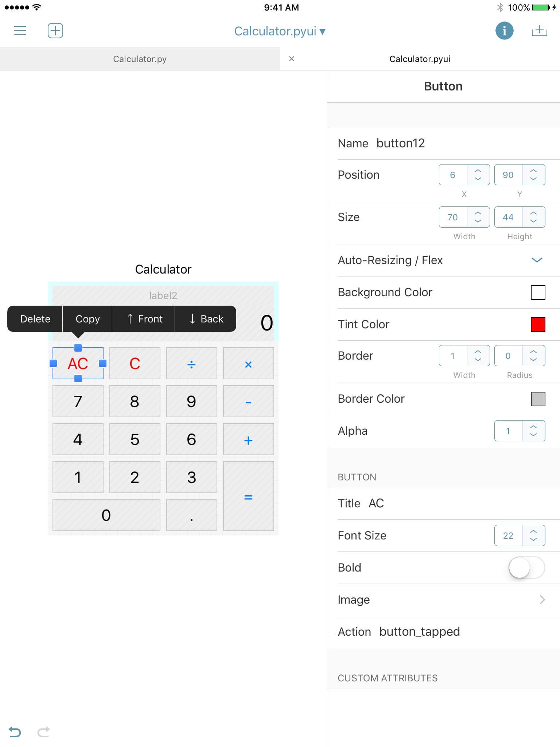Open the Border Color gray swatch
Viewport: 560px width, 747px height.
click(x=538, y=399)
